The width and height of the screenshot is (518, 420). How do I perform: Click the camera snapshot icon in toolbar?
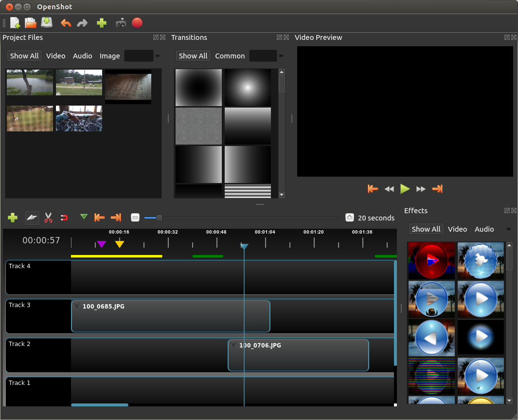coord(121,23)
